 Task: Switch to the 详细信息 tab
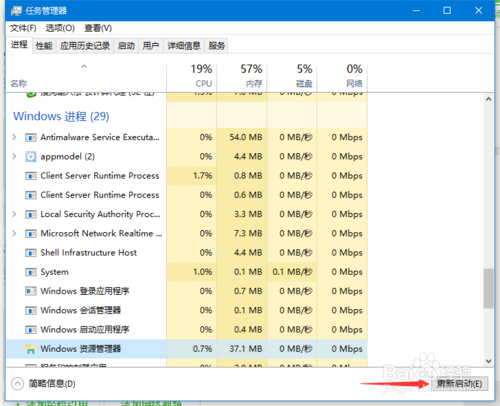184,46
